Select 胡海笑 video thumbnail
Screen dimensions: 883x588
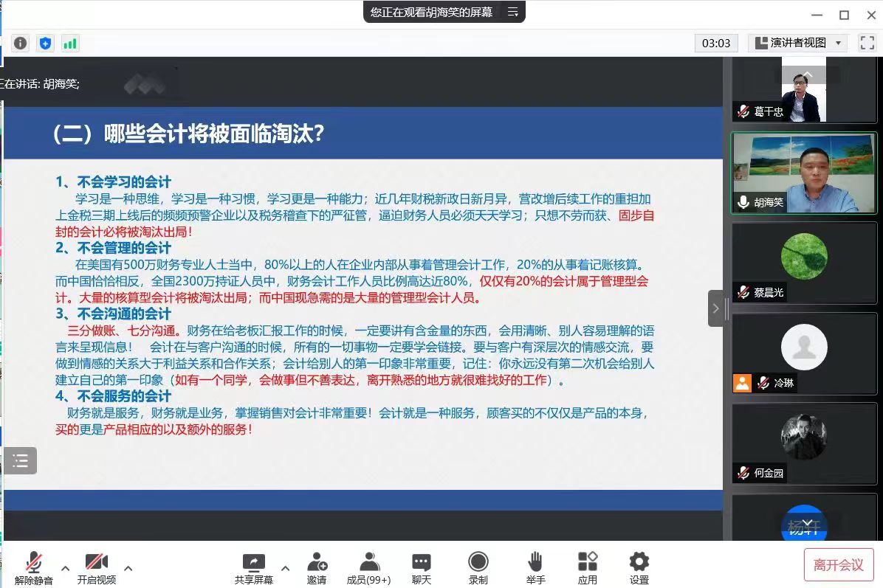click(803, 174)
